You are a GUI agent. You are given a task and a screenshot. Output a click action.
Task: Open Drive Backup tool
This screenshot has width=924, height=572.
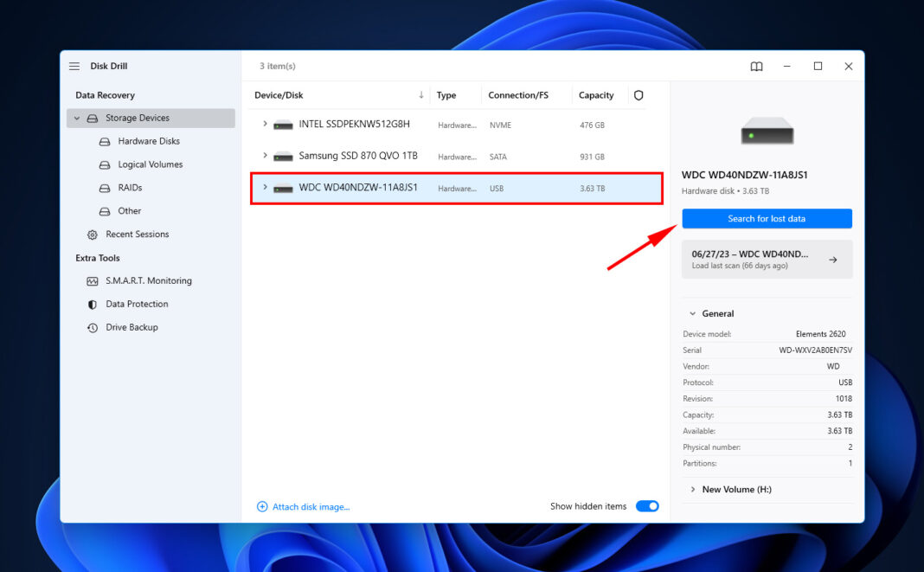[x=131, y=327]
